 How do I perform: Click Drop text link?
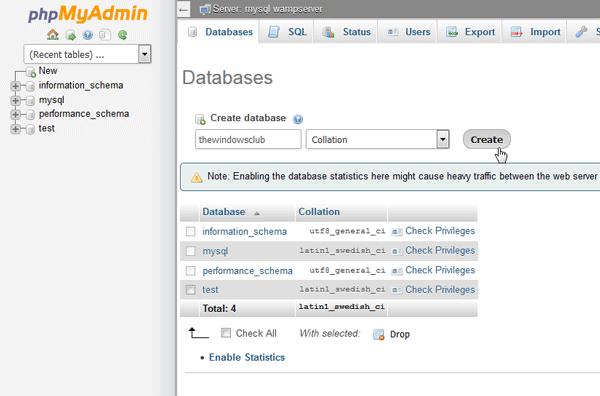point(400,334)
